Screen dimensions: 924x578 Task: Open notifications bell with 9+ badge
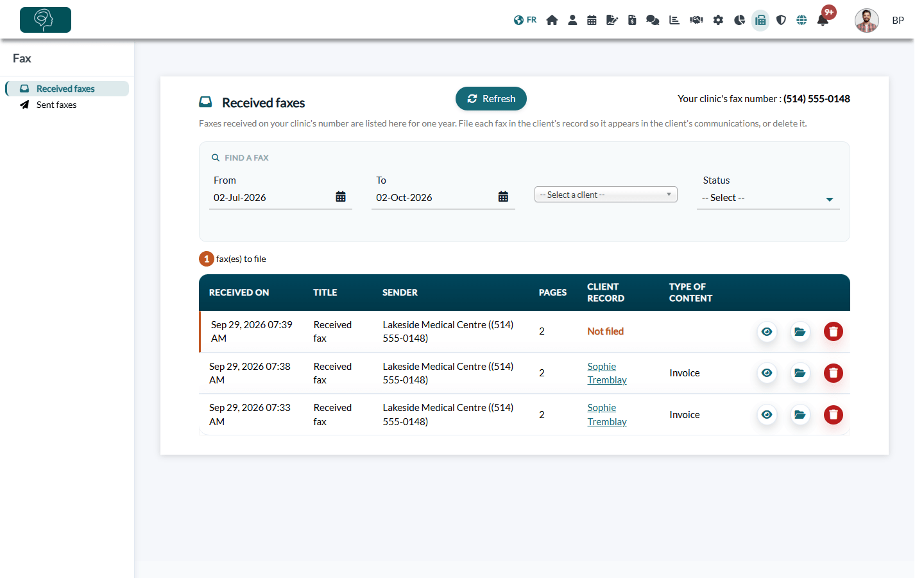pyautogui.click(x=824, y=19)
